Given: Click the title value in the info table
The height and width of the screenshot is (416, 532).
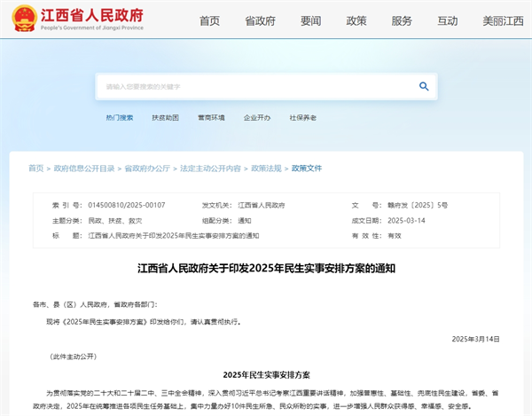Looking at the screenshot, I should (174, 235).
